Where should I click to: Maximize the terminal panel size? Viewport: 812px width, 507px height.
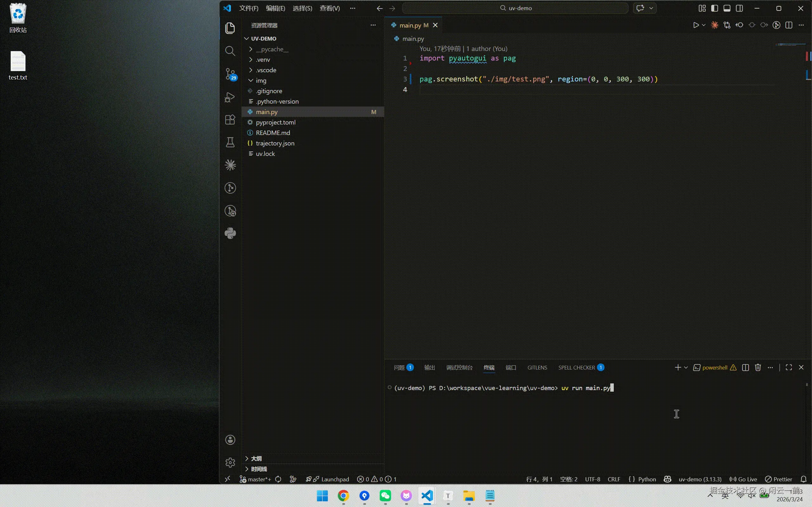(789, 368)
